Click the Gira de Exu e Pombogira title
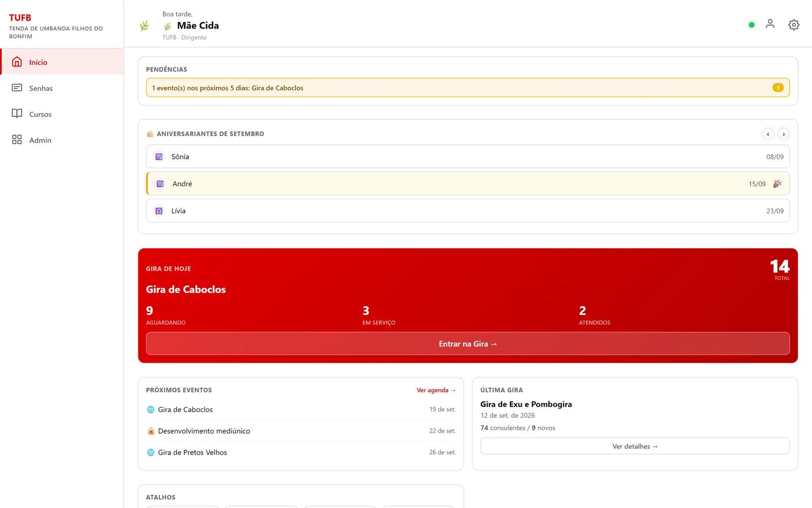 (x=526, y=404)
